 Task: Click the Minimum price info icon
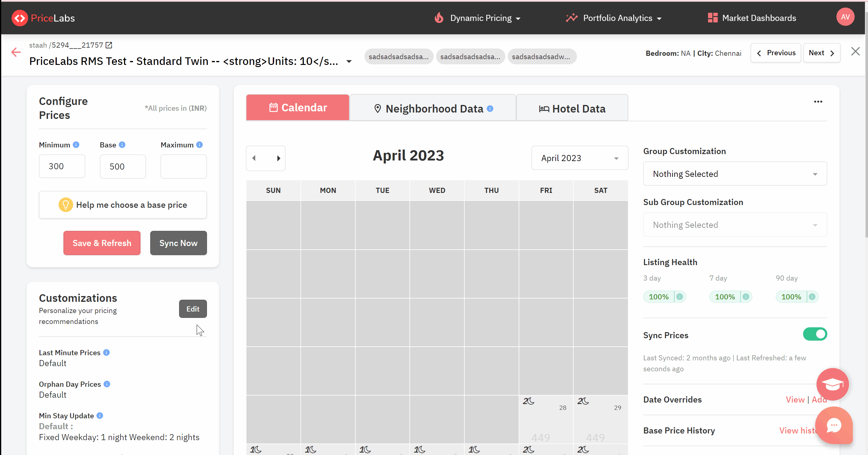(x=76, y=144)
